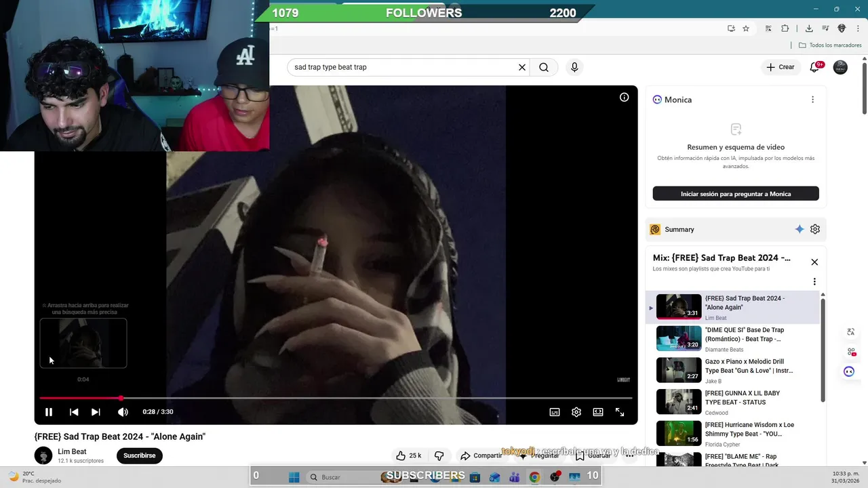The image size is (868, 488).
Task: Open the Crear button
Action: pyautogui.click(x=780, y=67)
